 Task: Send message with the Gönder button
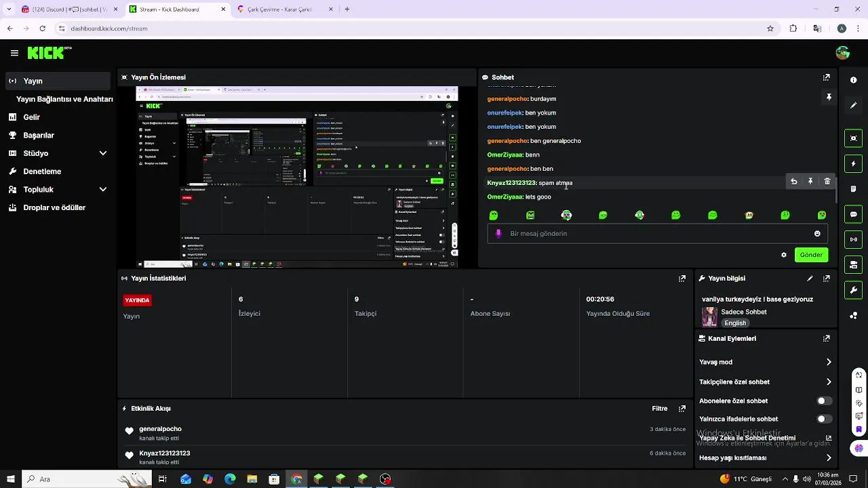click(811, 255)
